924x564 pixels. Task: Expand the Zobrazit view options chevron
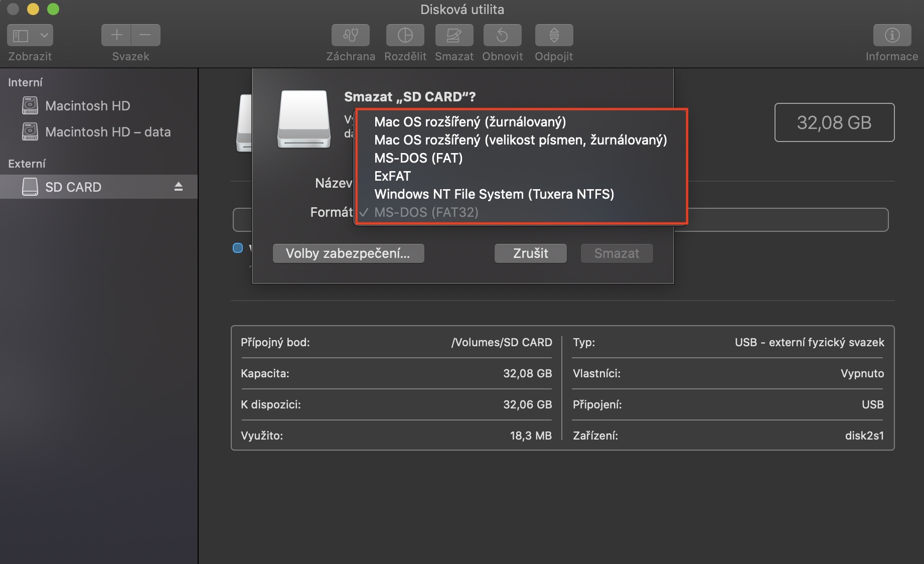click(44, 35)
